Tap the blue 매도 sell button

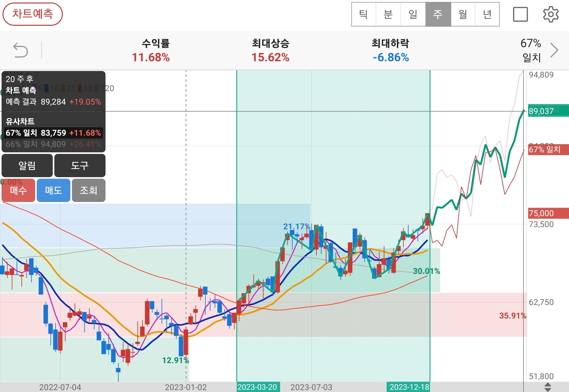tap(53, 190)
